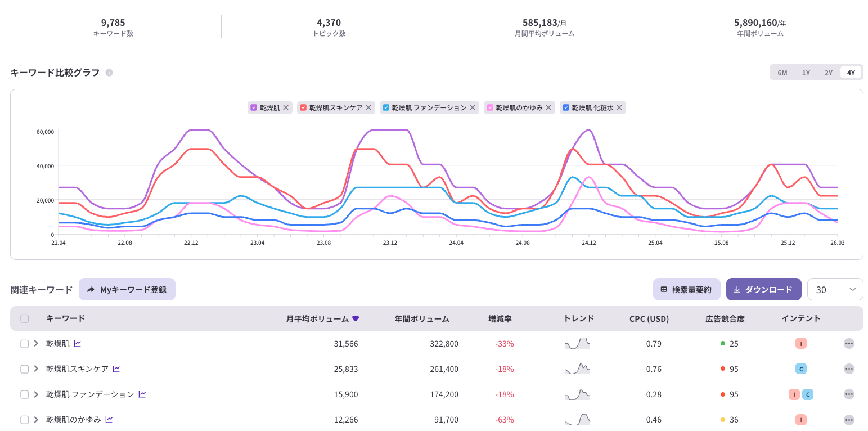Check the 乾燥肌のかゆみ row checkbox

coord(24,419)
